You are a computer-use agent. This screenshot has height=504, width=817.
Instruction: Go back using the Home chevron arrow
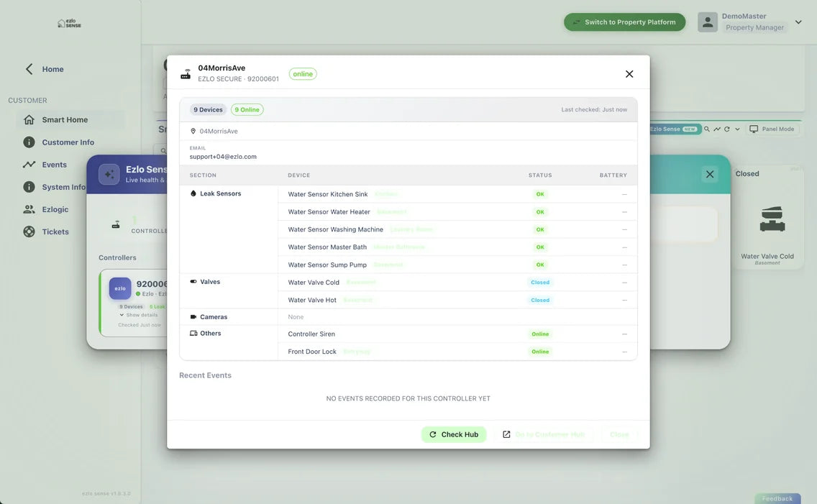(29, 69)
